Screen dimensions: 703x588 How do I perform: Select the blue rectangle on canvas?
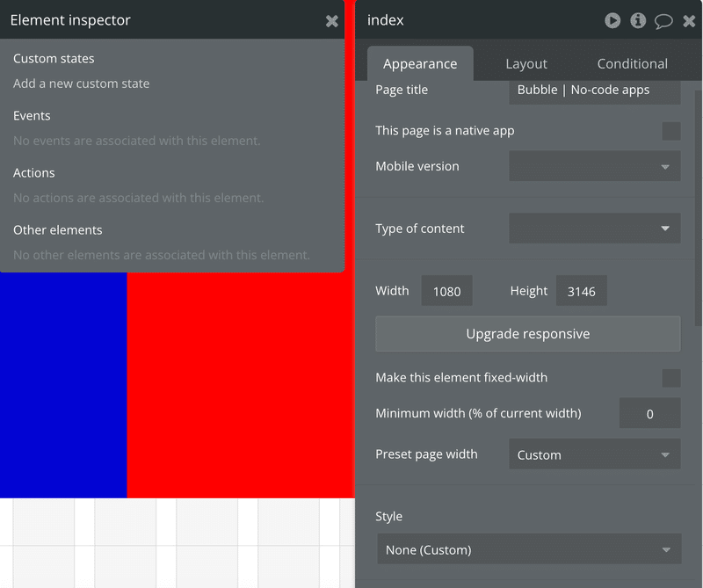pyautogui.click(x=63, y=385)
